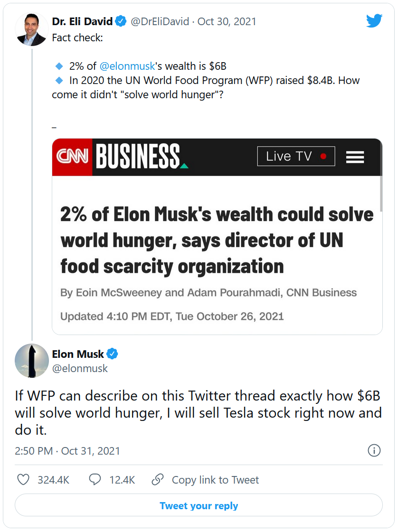The image size is (398, 532).
Task: Click Elon Musk's verified badge
Action: [x=112, y=354]
